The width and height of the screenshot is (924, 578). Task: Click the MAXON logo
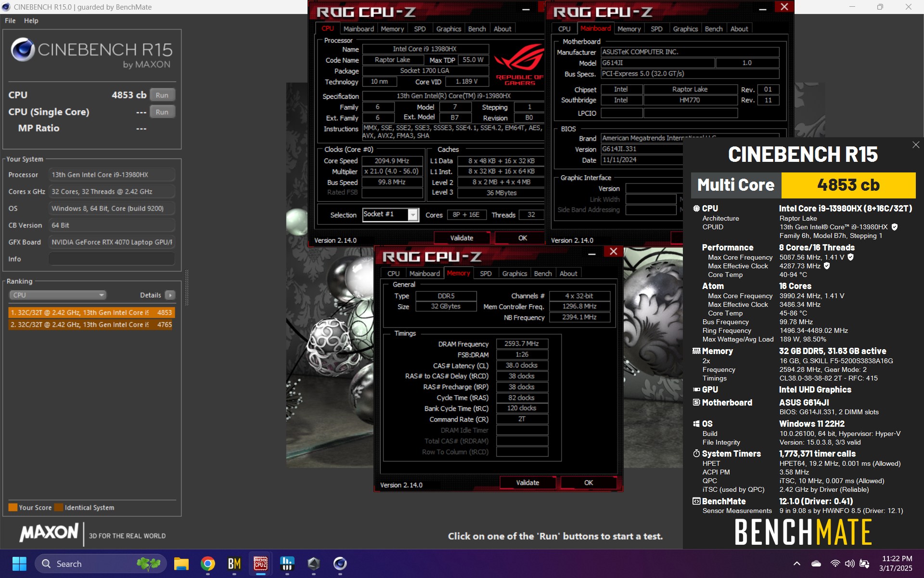point(49,533)
